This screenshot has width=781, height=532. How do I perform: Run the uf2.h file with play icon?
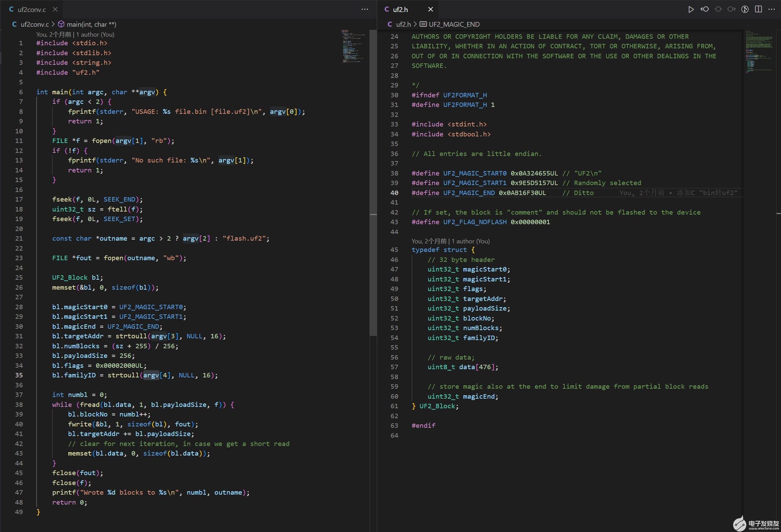[x=691, y=9]
